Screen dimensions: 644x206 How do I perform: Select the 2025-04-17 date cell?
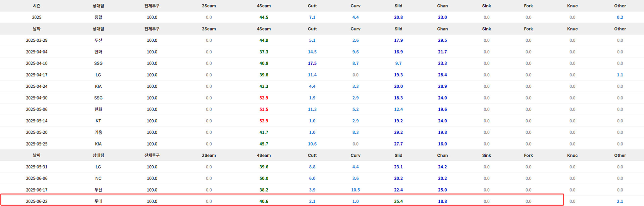(x=37, y=75)
